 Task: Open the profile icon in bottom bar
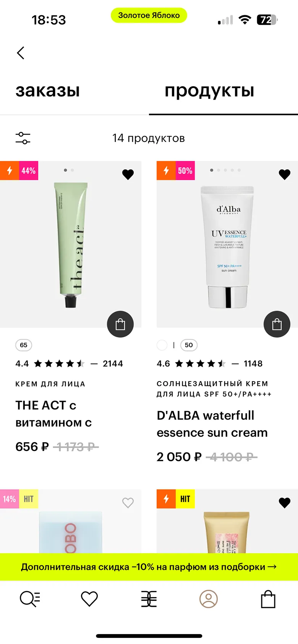(x=209, y=599)
